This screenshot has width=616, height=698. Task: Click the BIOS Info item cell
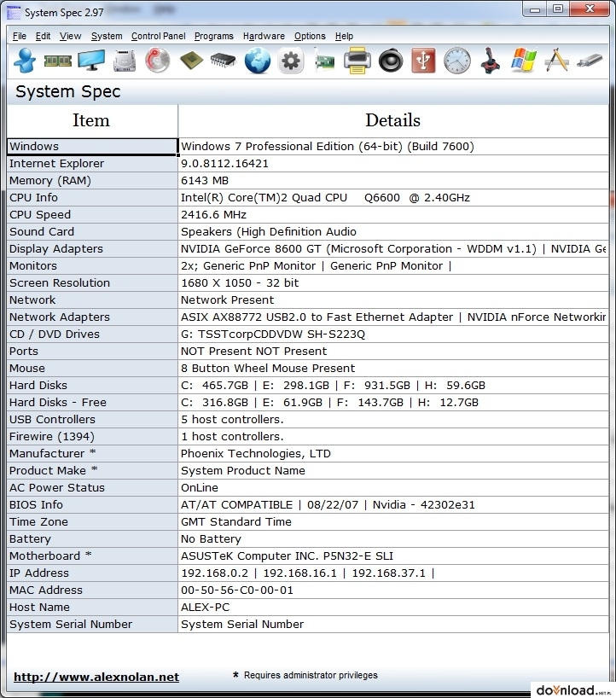pos(92,505)
